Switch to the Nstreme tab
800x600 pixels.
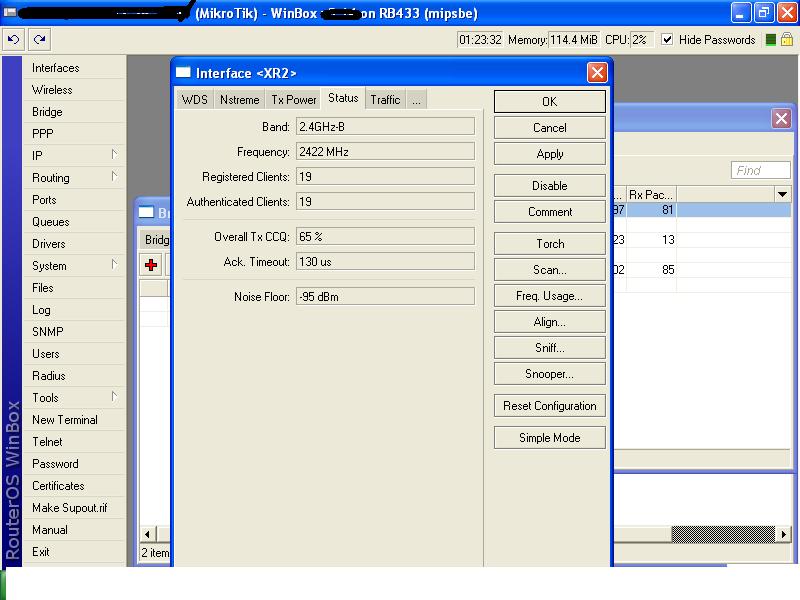tap(239, 100)
